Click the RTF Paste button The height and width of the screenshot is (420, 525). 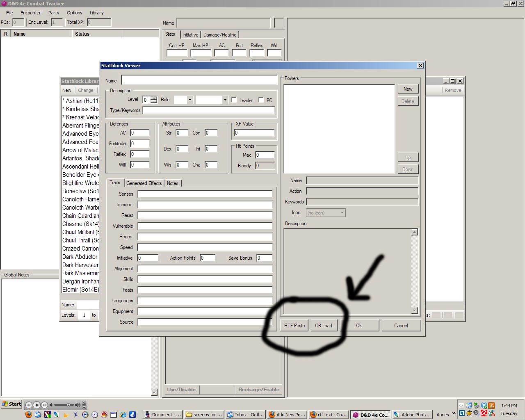[x=294, y=326]
